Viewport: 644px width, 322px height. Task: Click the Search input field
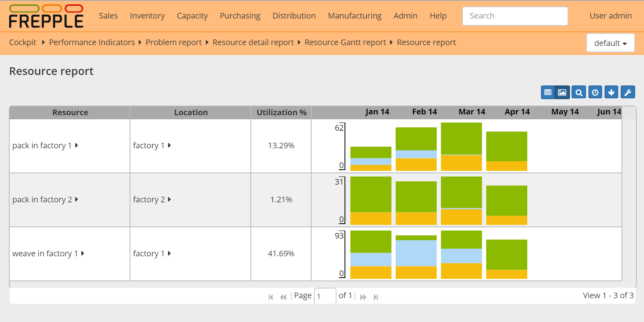coord(515,16)
